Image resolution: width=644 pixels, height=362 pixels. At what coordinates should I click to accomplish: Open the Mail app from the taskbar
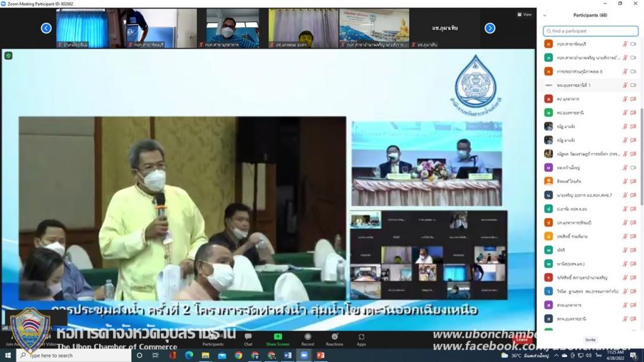[222, 355]
